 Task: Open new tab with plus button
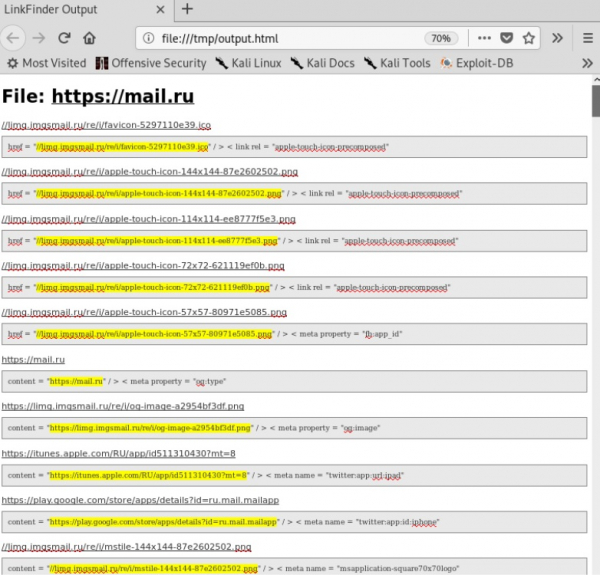pyautogui.click(x=187, y=10)
